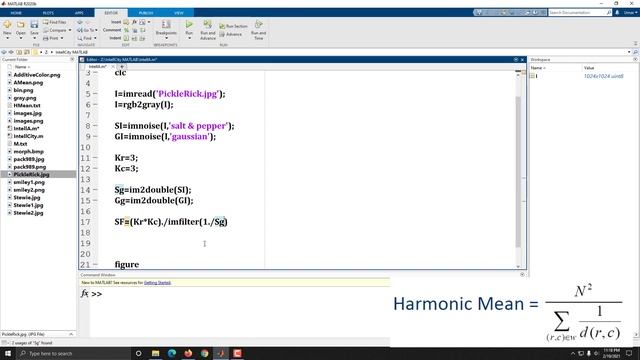The image size is (640, 360).
Task: Open File Explorer from the taskbar
Action: pyautogui.click(x=156, y=353)
